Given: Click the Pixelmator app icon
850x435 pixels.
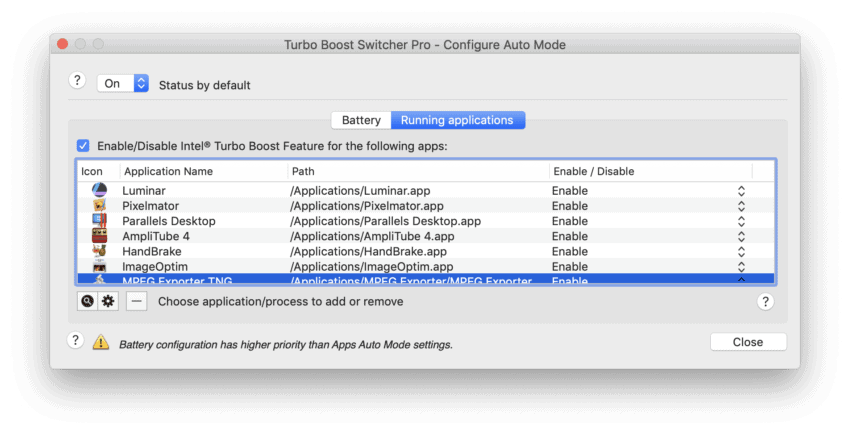Looking at the screenshot, I should pyautogui.click(x=99, y=205).
